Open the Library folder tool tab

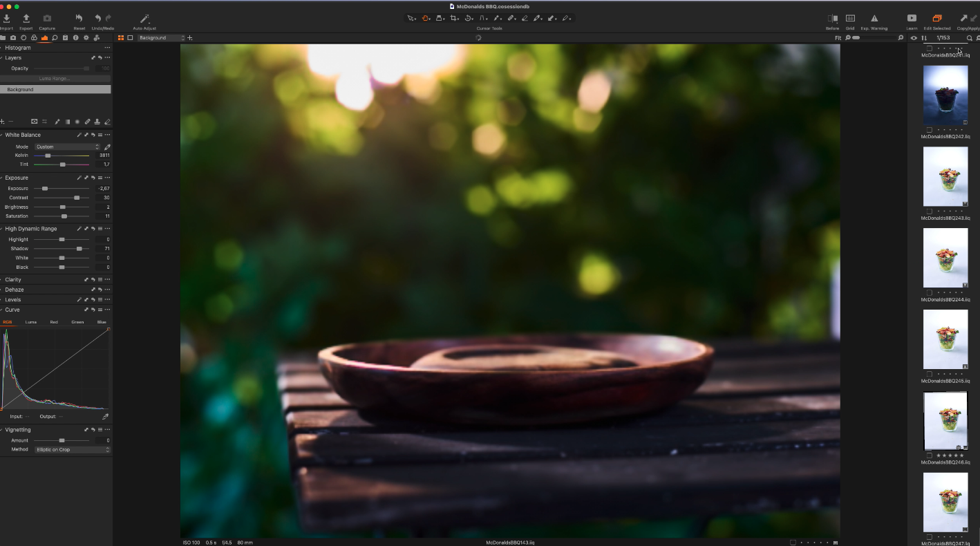point(3,38)
